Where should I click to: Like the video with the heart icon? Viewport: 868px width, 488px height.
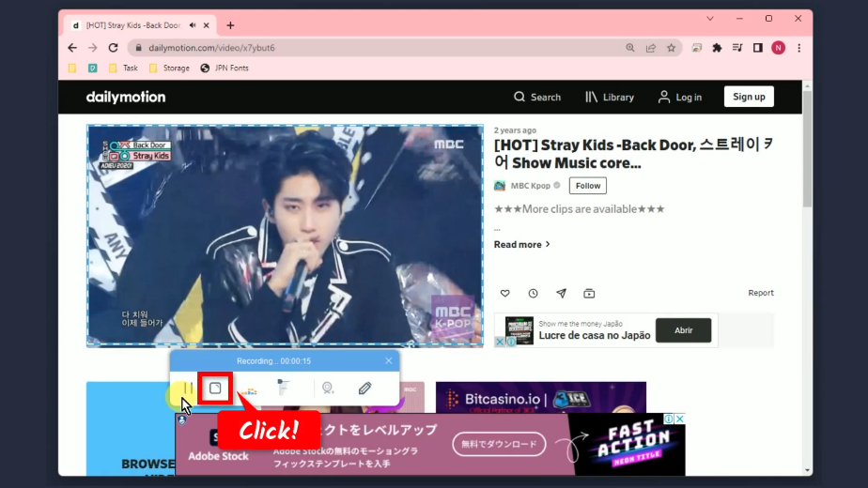click(x=504, y=293)
